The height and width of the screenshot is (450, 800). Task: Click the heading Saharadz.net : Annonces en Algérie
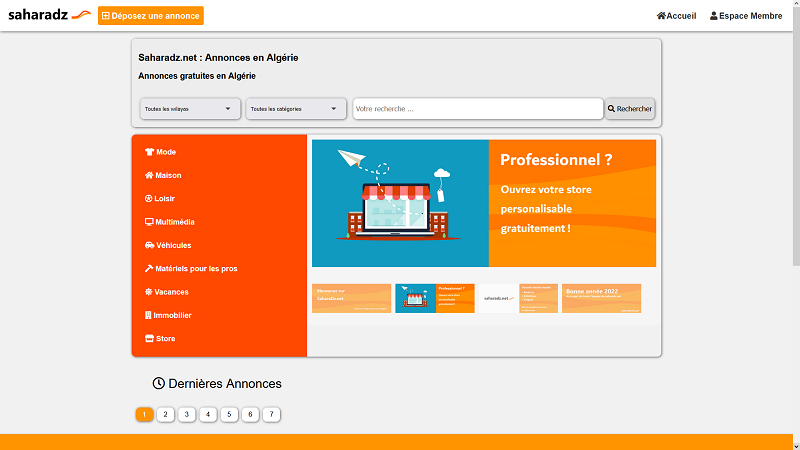(x=218, y=58)
